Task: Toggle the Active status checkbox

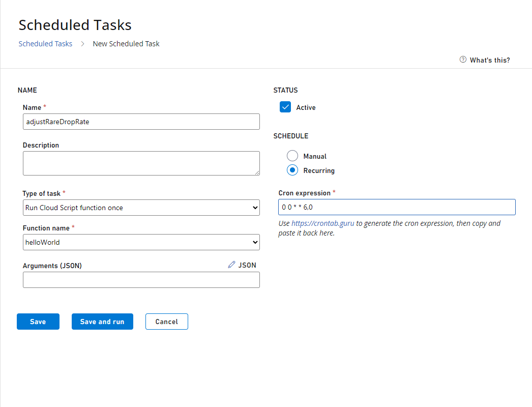Action: (285, 107)
